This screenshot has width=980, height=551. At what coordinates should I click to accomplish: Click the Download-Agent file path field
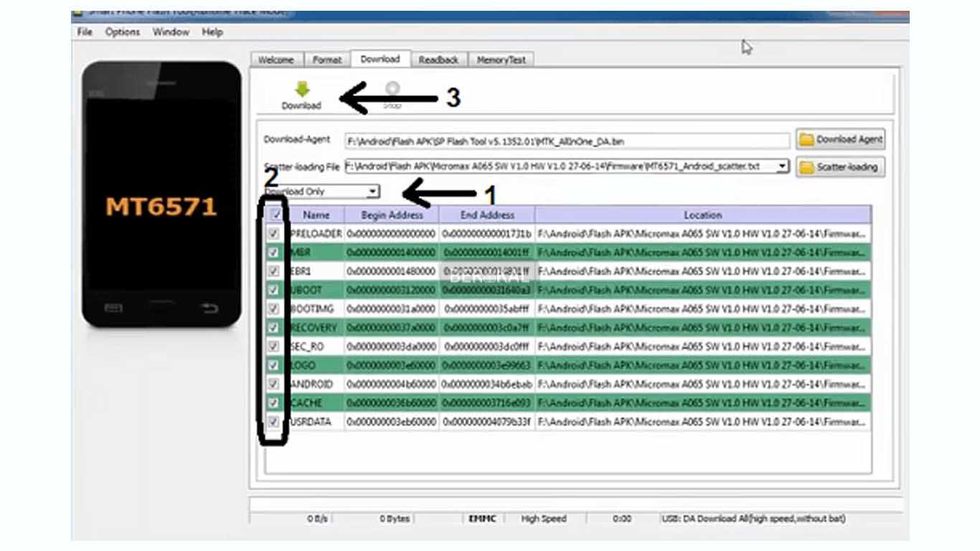click(567, 141)
